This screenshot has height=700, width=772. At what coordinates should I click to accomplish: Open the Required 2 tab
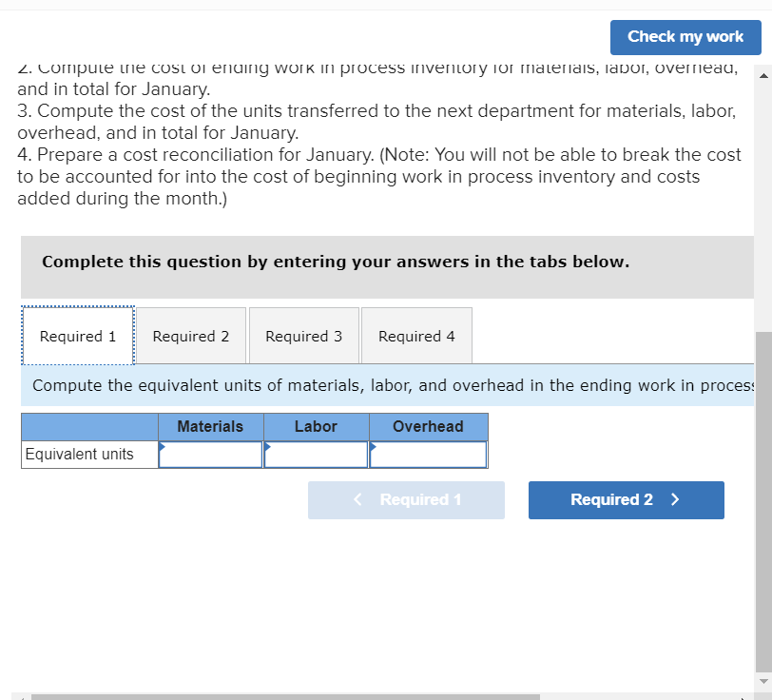pos(191,336)
